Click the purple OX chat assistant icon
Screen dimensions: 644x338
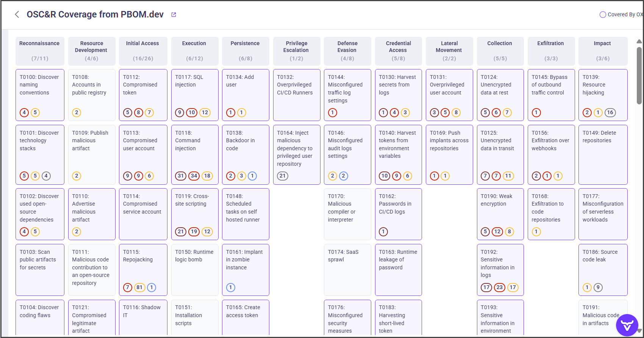[x=627, y=325]
